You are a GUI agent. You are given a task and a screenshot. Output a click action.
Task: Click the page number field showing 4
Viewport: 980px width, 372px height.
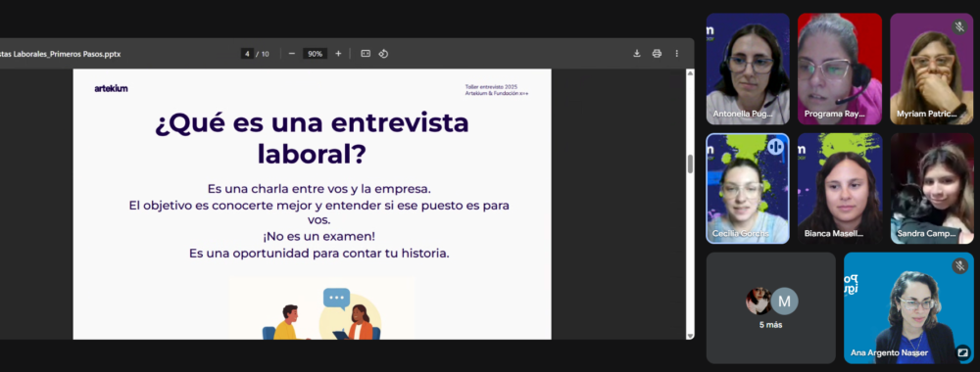pos(248,54)
